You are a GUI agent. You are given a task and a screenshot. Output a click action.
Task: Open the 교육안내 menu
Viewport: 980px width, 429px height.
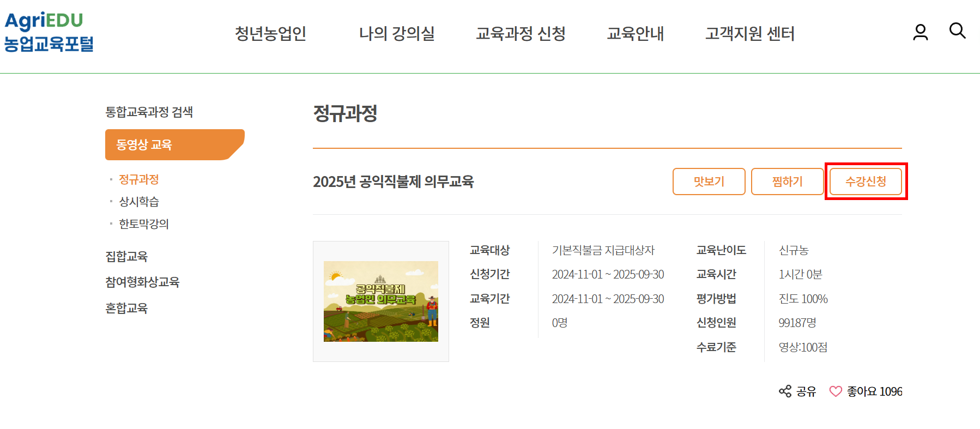tap(636, 33)
